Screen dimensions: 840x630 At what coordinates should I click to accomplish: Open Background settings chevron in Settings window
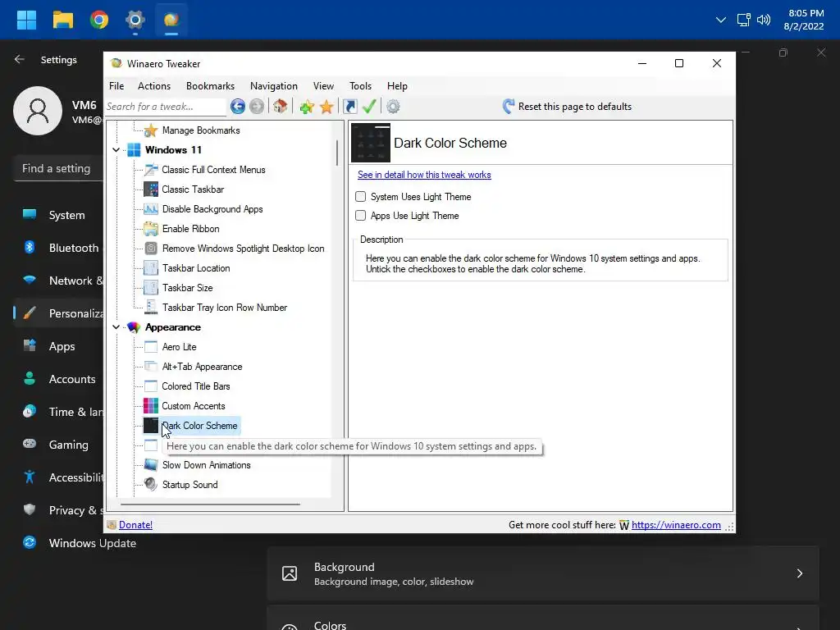point(799,573)
